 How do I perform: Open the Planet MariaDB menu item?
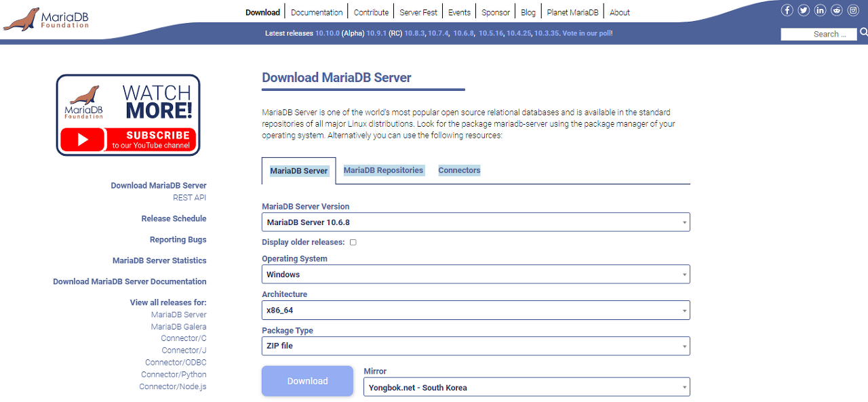pos(572,12)
